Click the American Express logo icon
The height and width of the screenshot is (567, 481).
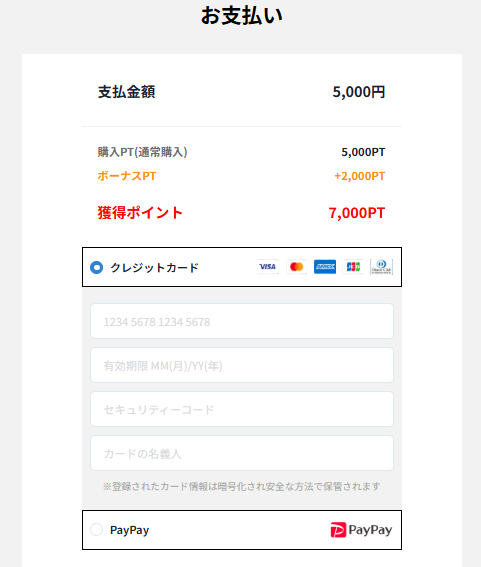(325, 267)
